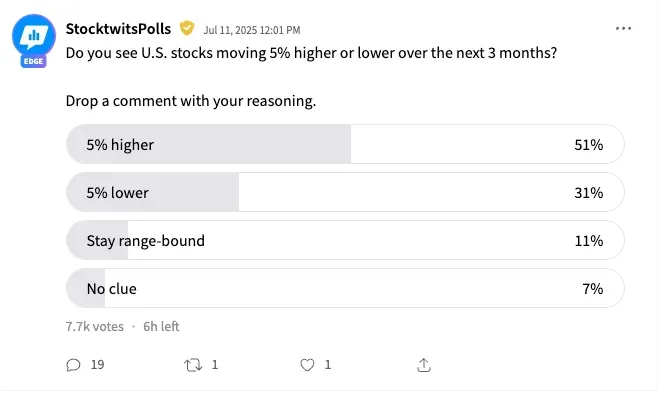The height and width of the screenshot is (393, 664).
Task: Click the StocktwitsPolls profile avatar
Action: [34, 36]
